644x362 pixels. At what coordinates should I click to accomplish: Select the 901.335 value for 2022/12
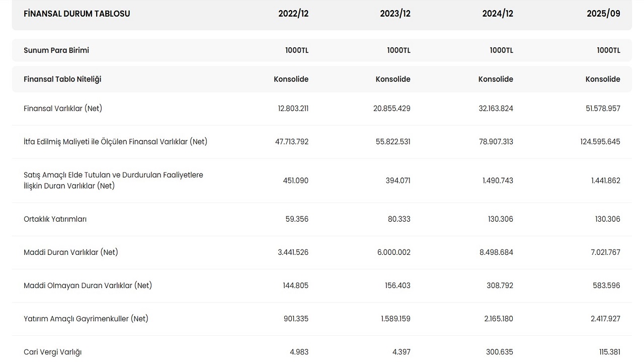(x=295, y=318)
